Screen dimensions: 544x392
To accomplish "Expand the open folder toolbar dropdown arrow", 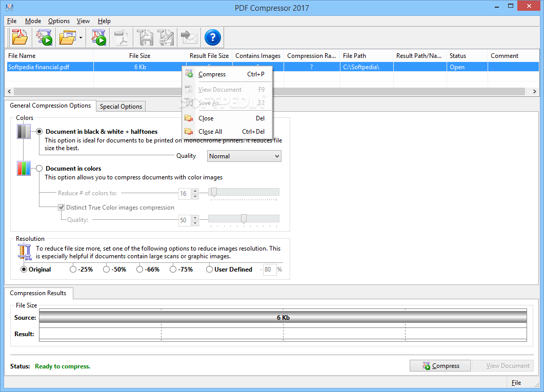I will click(80, 37).
